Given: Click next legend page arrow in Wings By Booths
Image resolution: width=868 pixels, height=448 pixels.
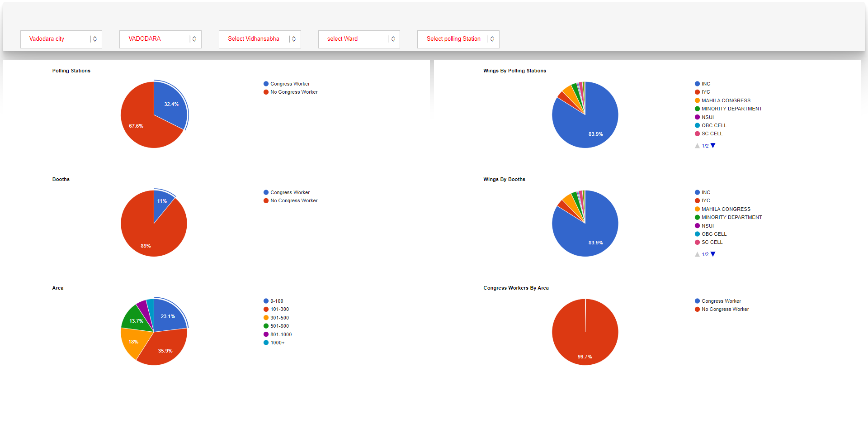Looking at the screenshot, I should pos(713,254).
